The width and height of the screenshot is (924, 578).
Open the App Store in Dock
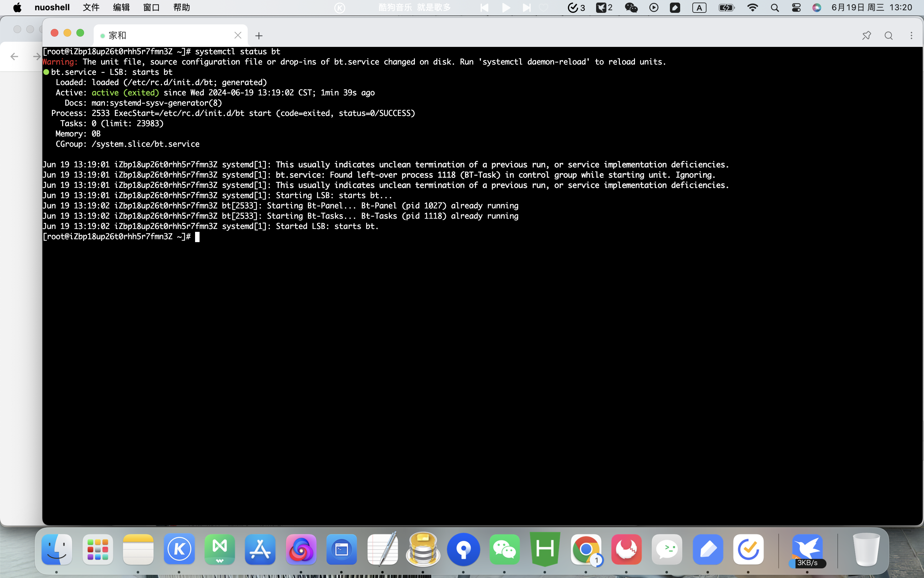pyautogui.click(x=261, y=549)
